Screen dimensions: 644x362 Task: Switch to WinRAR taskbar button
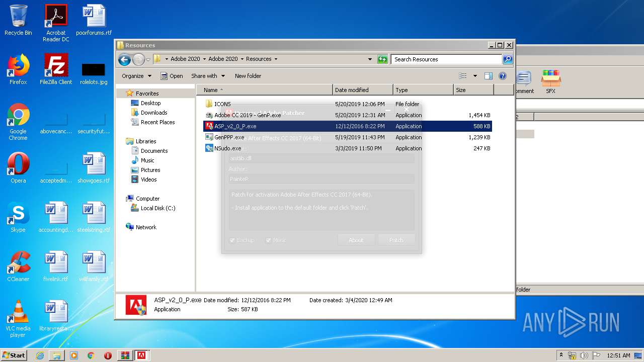point(125,355)
